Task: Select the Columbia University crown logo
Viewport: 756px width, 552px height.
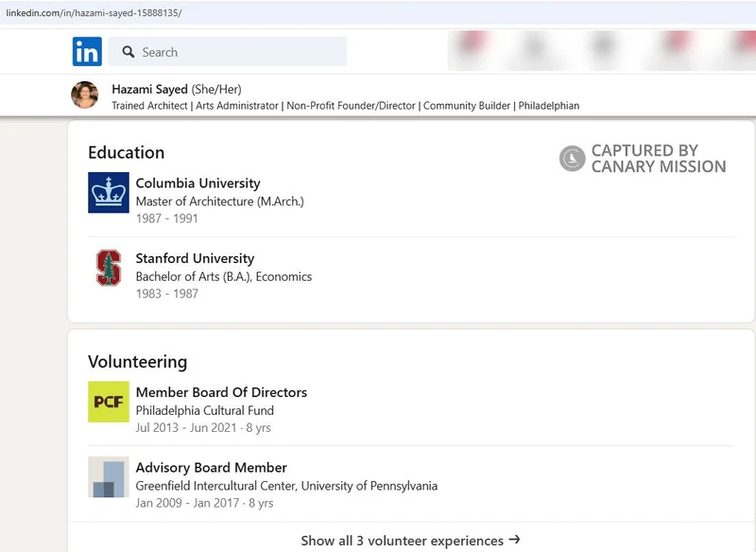Action: [x=109, y=193]
